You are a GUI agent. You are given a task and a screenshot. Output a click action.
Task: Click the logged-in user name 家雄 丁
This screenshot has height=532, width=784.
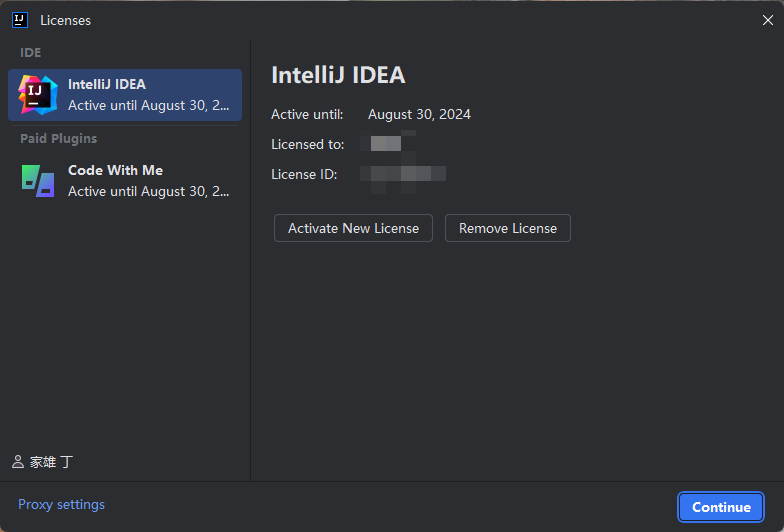[x=52, y=462]
